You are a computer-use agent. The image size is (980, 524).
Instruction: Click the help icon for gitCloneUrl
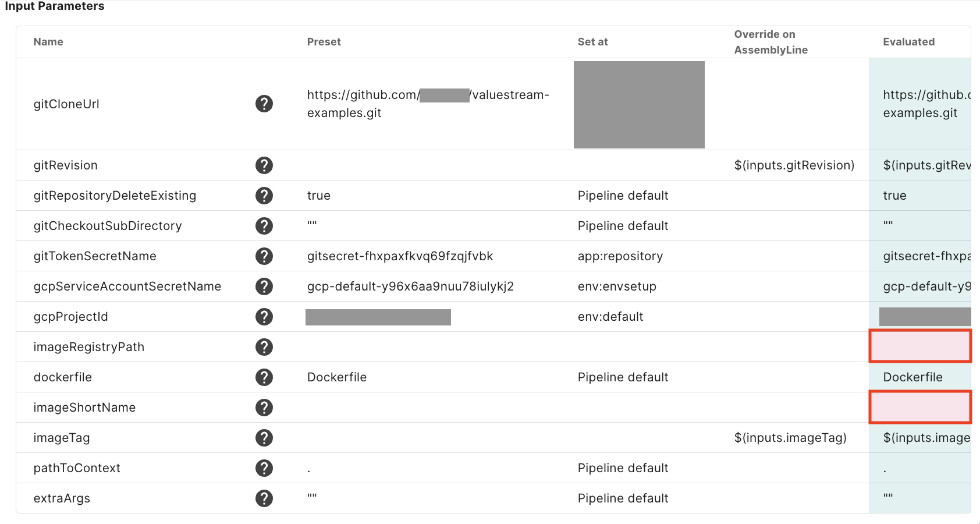pyautogui.click(x=264, y=104)
